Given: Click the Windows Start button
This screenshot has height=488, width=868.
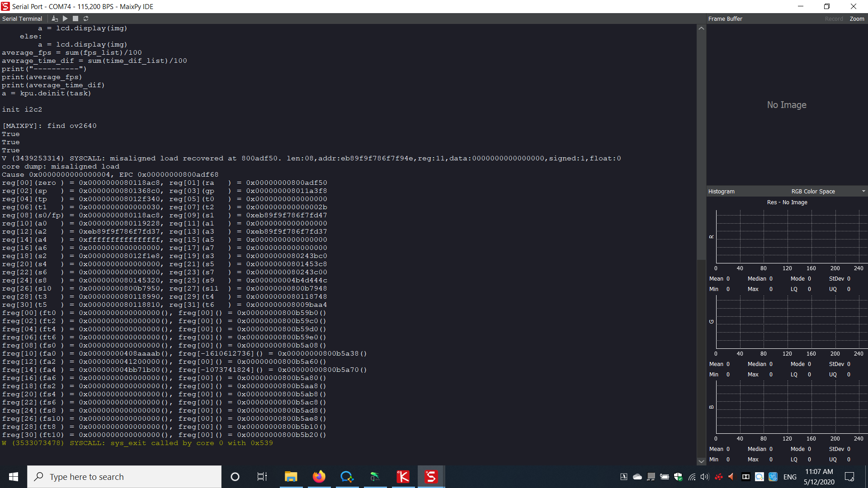Looking at the screenshot, I should click(13, 477).
